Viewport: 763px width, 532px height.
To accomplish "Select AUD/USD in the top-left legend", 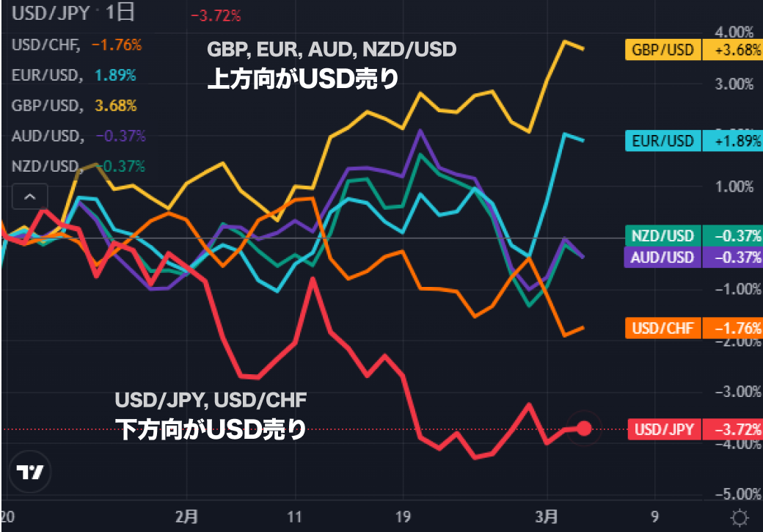I will (x=46, y=136).
